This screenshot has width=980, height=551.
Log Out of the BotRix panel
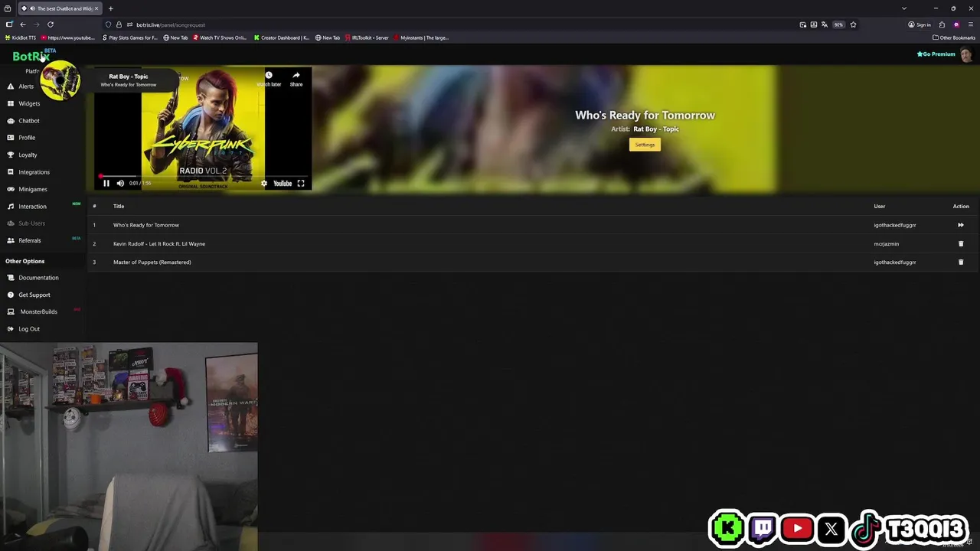(x=29, y=329)
